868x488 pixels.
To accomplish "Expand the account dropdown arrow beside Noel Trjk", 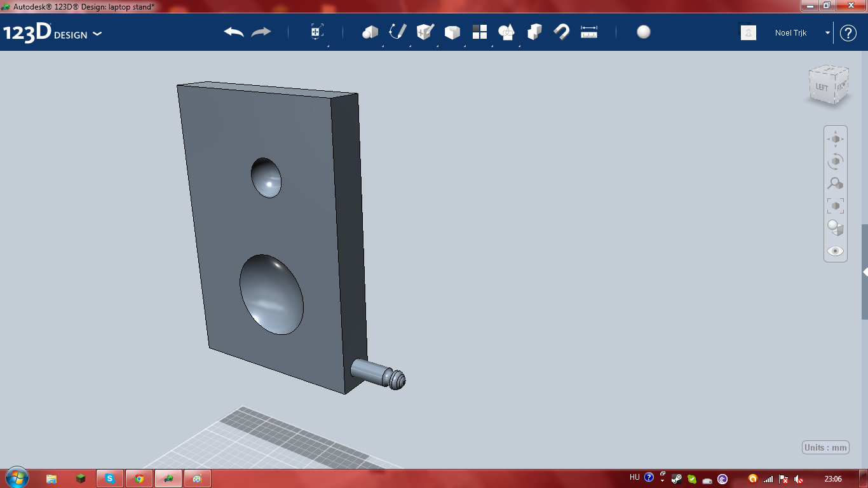I will (828, 32).
